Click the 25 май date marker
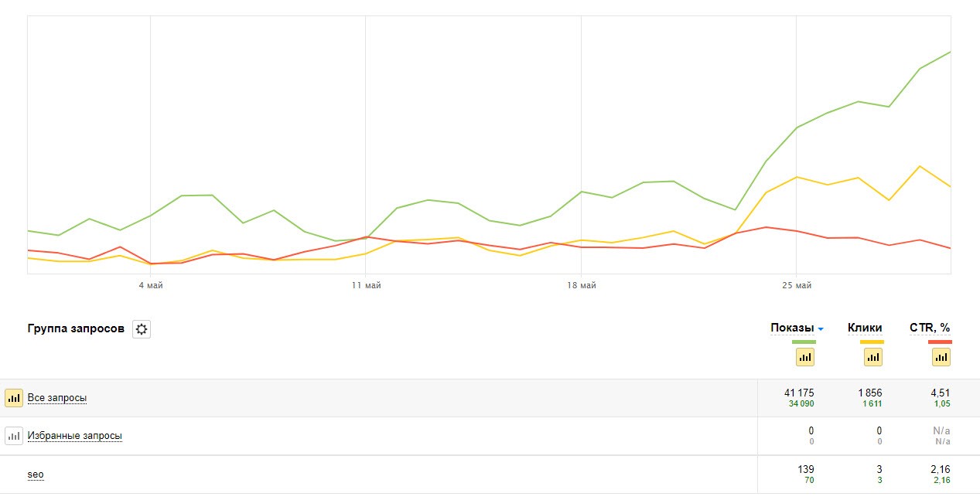Image resolution: width=980 pixels, height=500 pixels. point(797,286)
